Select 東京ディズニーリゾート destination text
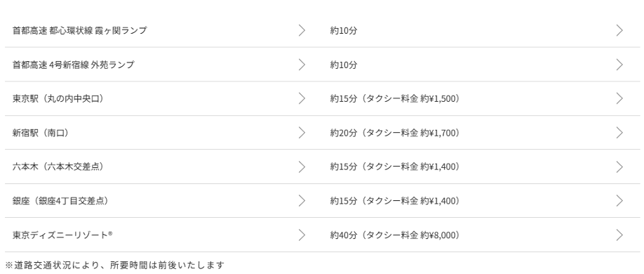644x274 pixels. point(62,235)
